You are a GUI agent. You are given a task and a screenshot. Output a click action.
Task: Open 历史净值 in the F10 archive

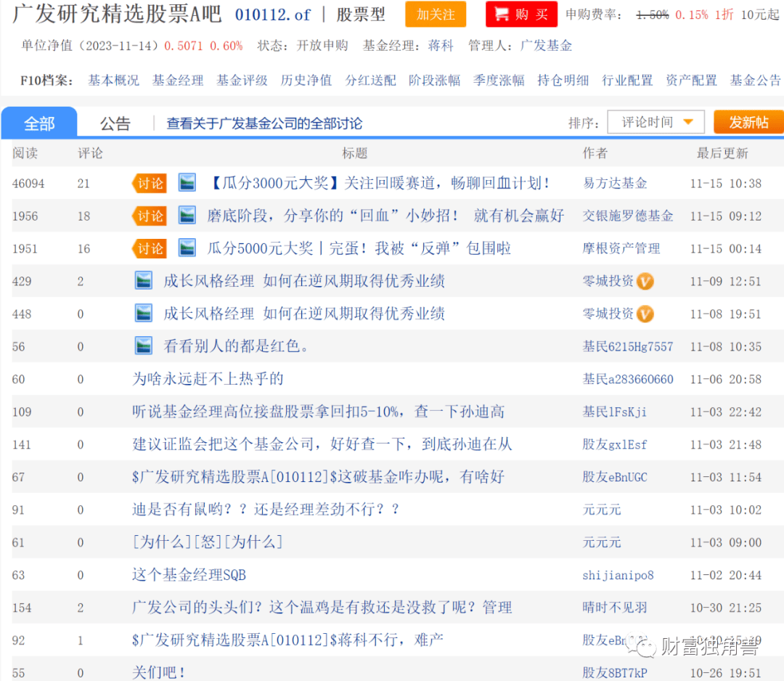[306, 80]
